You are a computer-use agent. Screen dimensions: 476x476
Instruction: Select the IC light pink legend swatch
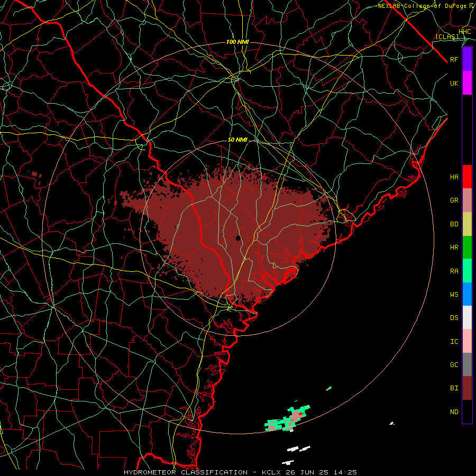click(x=467, y=341)
